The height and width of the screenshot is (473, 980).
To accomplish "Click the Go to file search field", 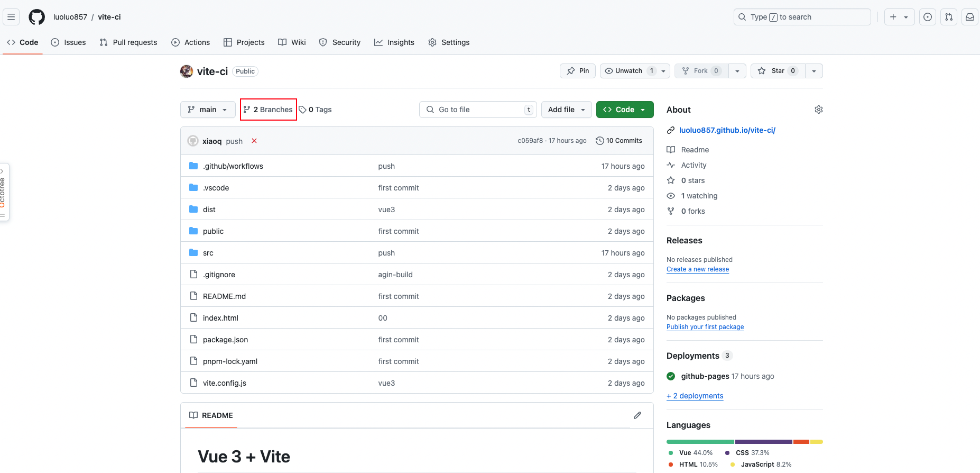I will [478, 110].
